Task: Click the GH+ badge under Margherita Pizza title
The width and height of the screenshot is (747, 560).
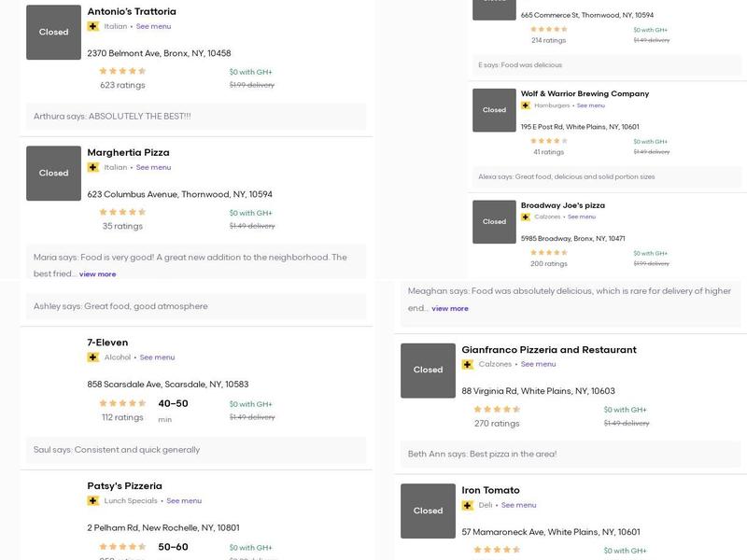Action: (x=93, y=168)
